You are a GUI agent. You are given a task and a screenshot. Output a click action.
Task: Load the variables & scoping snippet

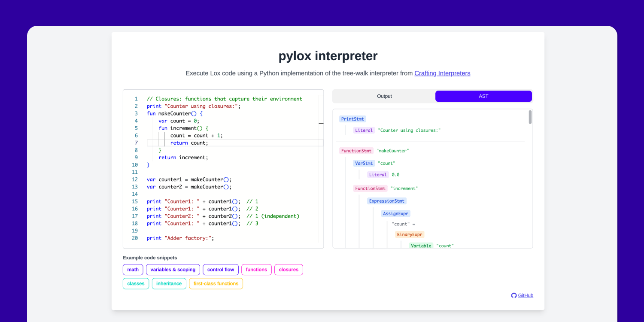(x=173, y=270)
